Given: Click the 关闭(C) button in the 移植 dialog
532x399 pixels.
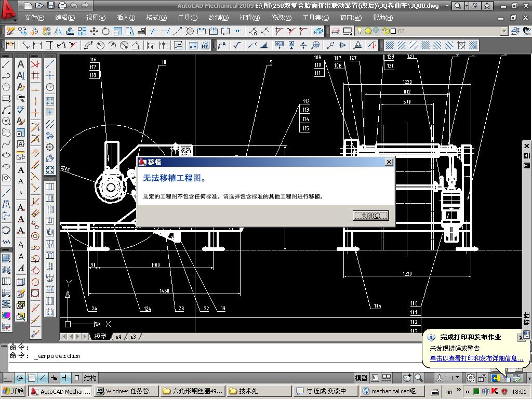Looking at the screenshot, I should point(370,216).
